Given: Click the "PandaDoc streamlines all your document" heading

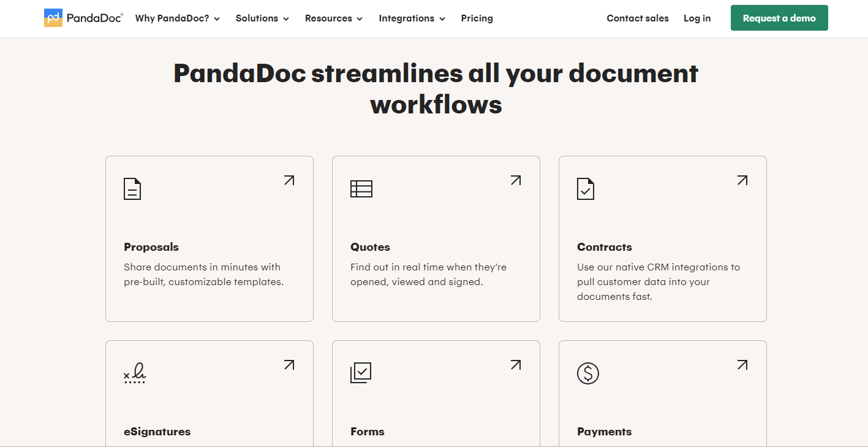Looking at the screenshot, I should pos(436,89).
